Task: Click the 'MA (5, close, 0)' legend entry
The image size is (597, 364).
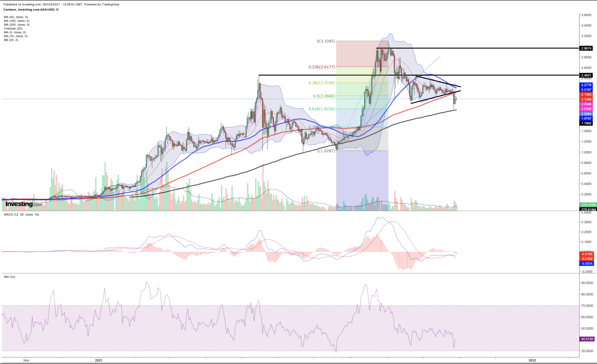Action: coord(15,32)
